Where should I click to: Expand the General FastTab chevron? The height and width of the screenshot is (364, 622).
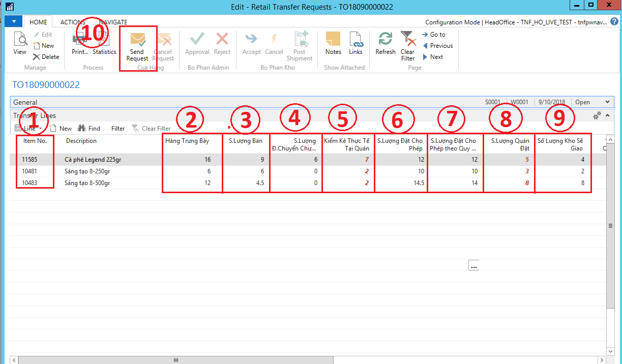tap(607, 102)
